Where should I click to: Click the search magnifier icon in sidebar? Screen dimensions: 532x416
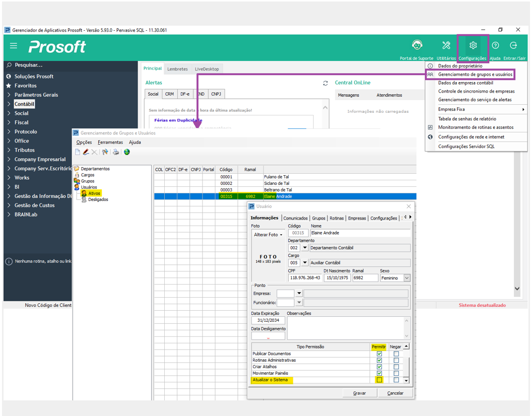click(9, 65)
